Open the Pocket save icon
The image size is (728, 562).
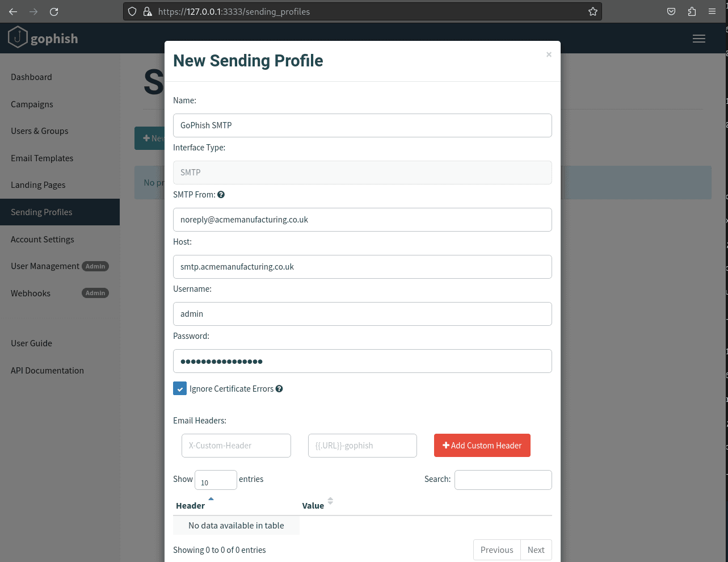[x=671, y=11]
